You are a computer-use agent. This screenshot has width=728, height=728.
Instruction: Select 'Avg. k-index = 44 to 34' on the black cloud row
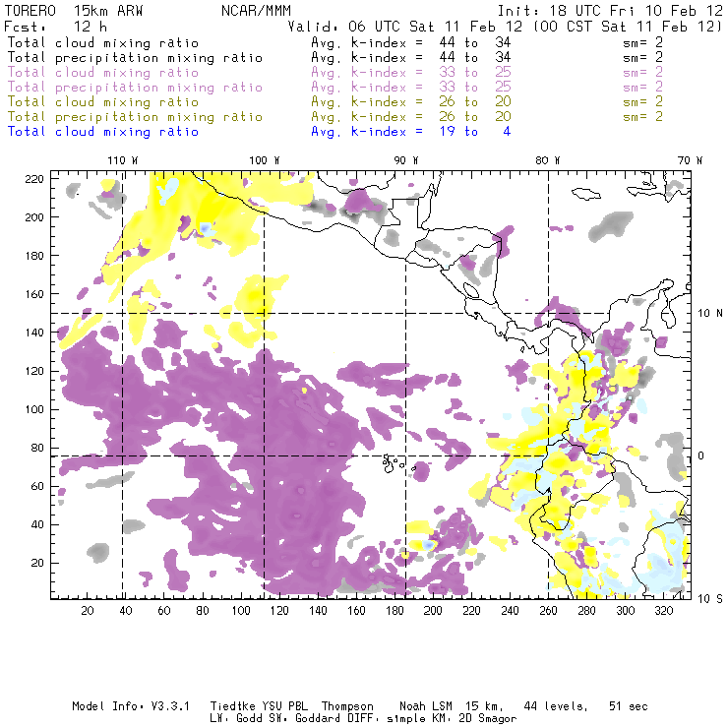coord(411,42)
